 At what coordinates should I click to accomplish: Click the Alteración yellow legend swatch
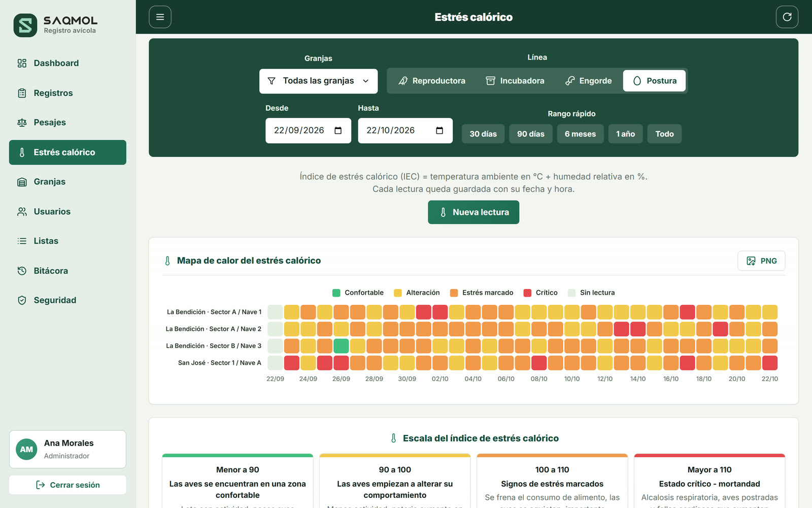(x=398, y=293)
